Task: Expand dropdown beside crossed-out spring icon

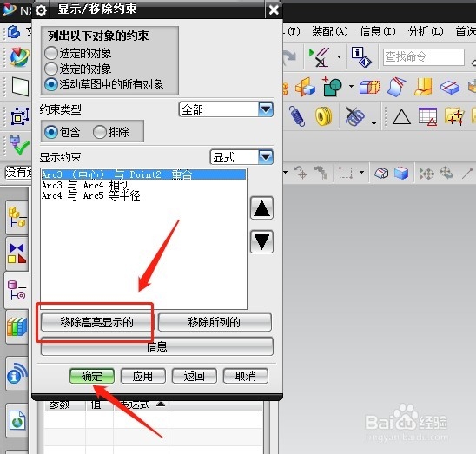Action: [374, 123]
